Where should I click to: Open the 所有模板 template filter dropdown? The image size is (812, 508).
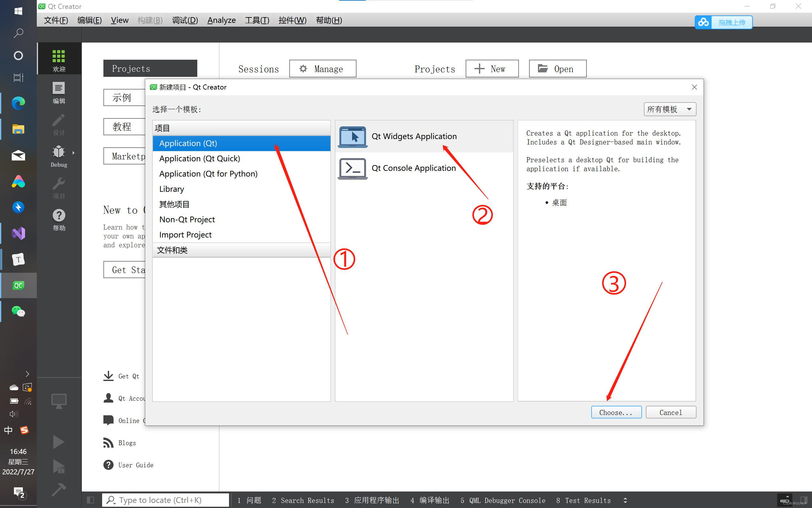coord(670,109)
